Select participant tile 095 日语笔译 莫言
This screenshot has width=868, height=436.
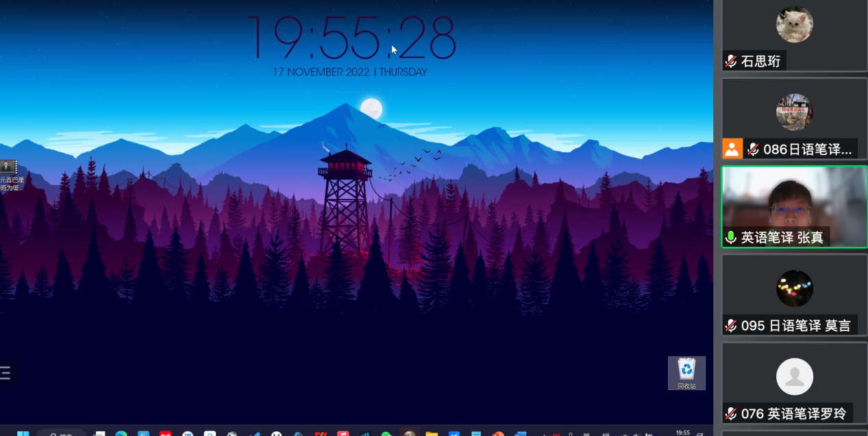pos(795,295)
